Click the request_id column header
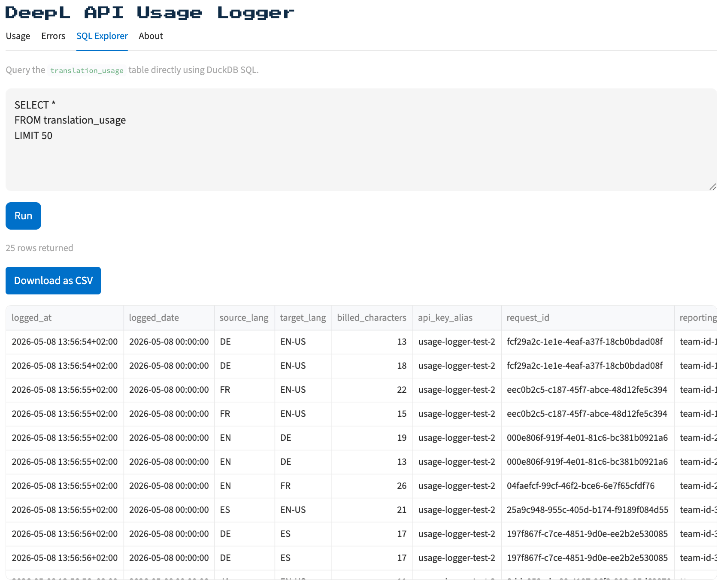 click(588, 318)
